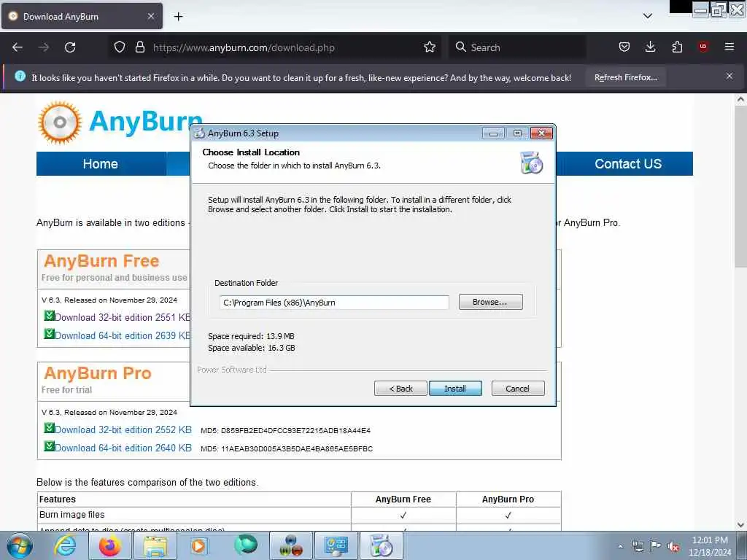Click the site padlock icon
Viewport: 747px width, 560px height.
pos(139,47)
